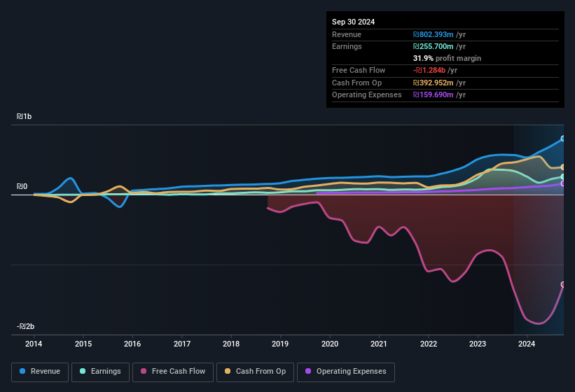Screen dimensions: 575x392
Task: Click the 2017 x-axis label
Action: [x=182, y=344]
